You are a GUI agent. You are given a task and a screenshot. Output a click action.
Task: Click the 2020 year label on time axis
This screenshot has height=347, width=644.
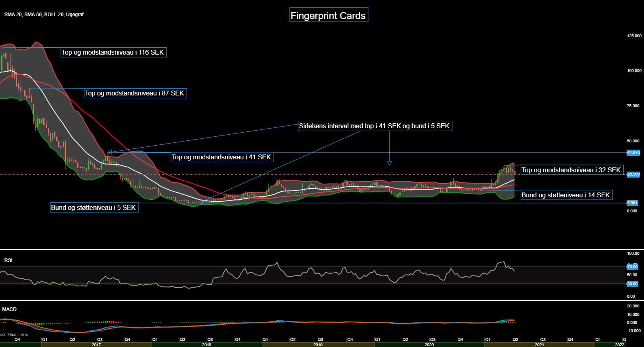[x=429, y=345]
